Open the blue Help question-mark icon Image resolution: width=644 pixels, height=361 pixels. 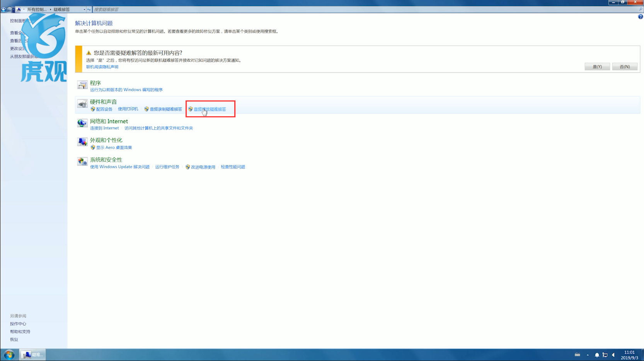click(x=641, y=17)
